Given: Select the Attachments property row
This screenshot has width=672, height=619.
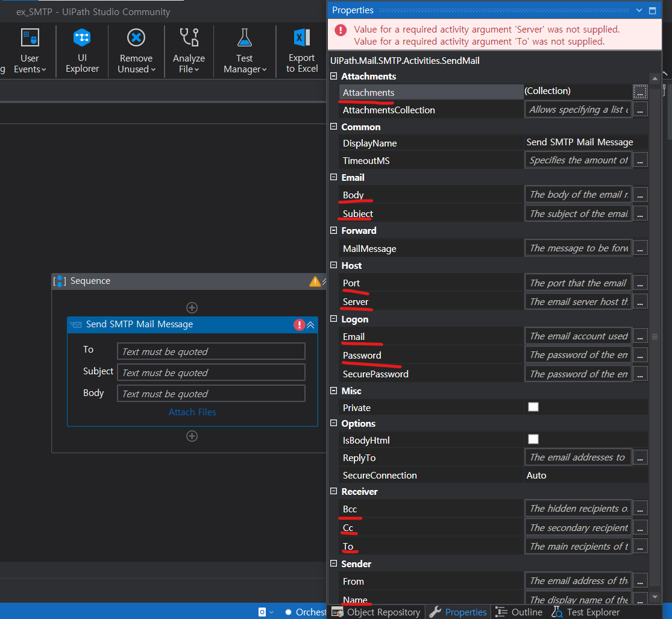Looking at the screenshot, I should coord(431,93).
